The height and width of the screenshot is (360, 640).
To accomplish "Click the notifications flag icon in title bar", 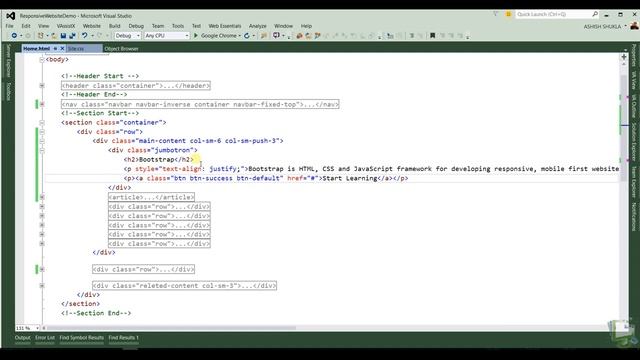I will point(495,14).
